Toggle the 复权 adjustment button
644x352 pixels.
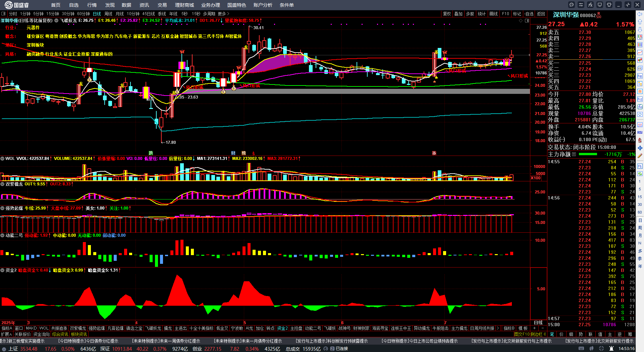click(x=447, y=14)
